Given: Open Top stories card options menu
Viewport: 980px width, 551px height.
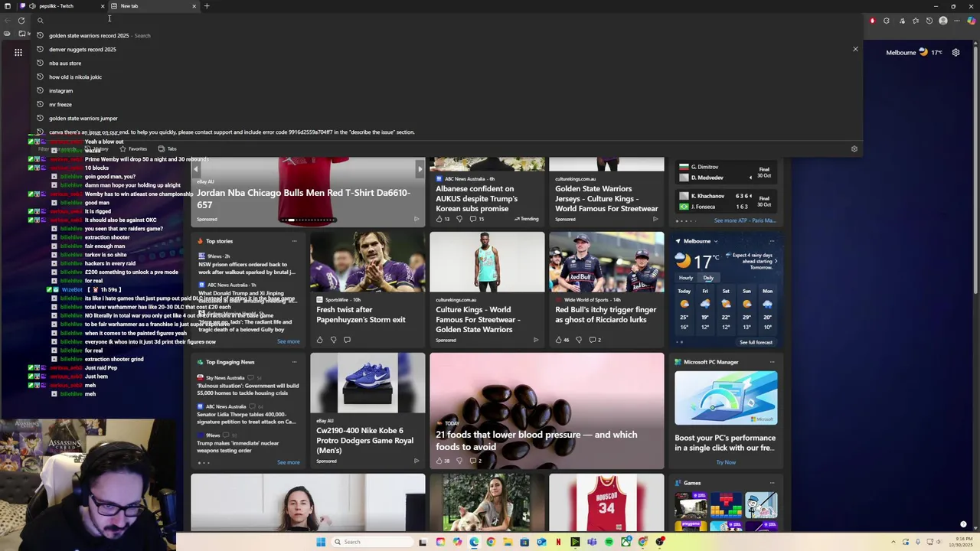Looking at the screenshot, I should click(x=294, y=241).
